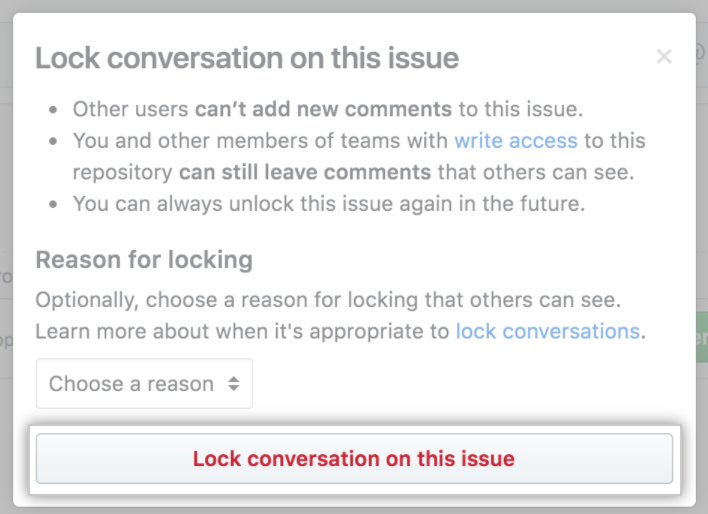This screenshot has width=708, height=514.
Task: Click the dialog title 'Lock conversation on this issue'
Action: point(247,57)
